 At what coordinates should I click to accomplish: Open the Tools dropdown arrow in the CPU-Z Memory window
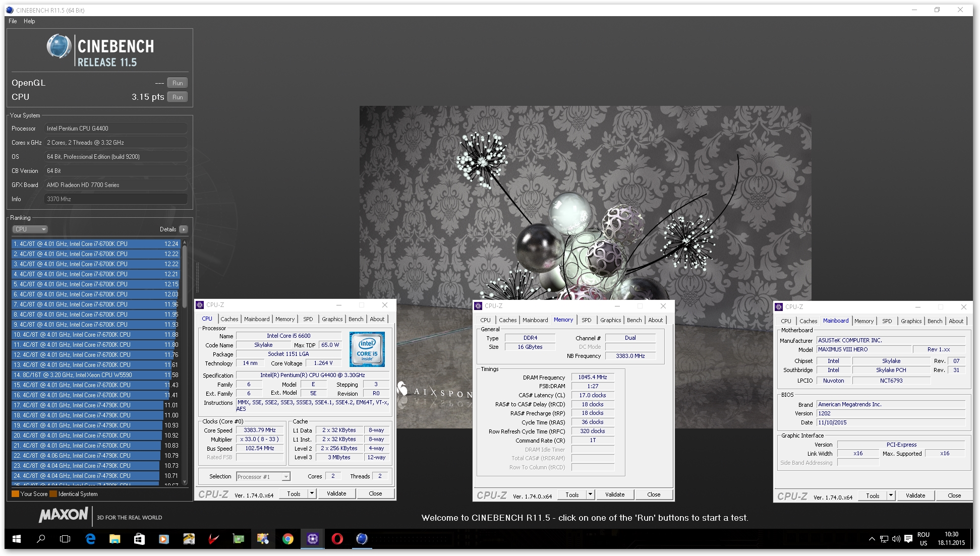pyautogui.click(x=590, y=495)
